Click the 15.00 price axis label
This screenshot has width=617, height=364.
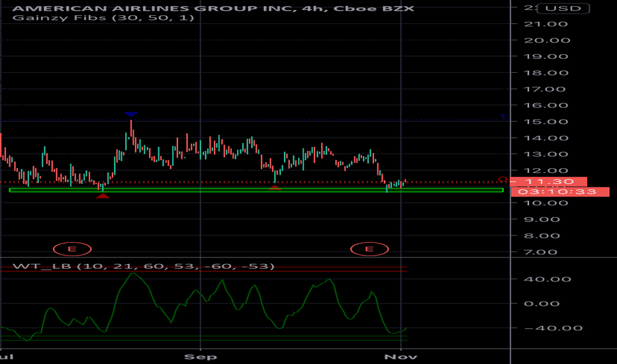pyautogui.click(x=546, y=122)
